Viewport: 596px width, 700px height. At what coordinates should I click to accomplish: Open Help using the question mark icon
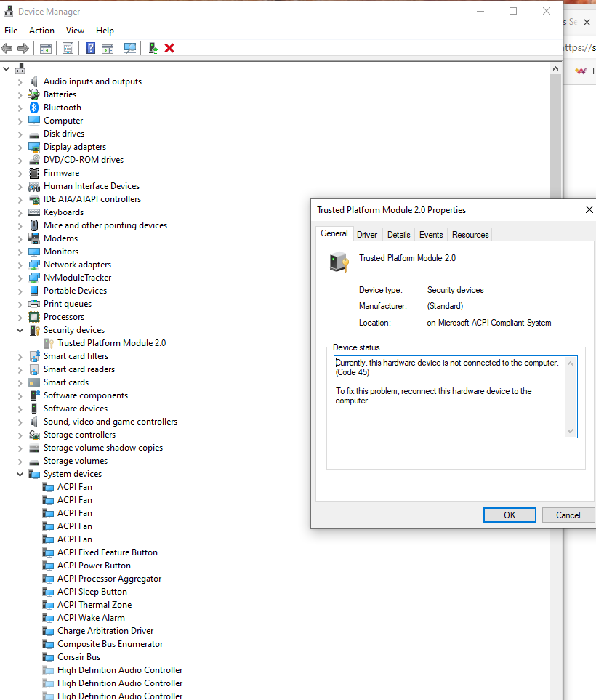tap(89, 48)
